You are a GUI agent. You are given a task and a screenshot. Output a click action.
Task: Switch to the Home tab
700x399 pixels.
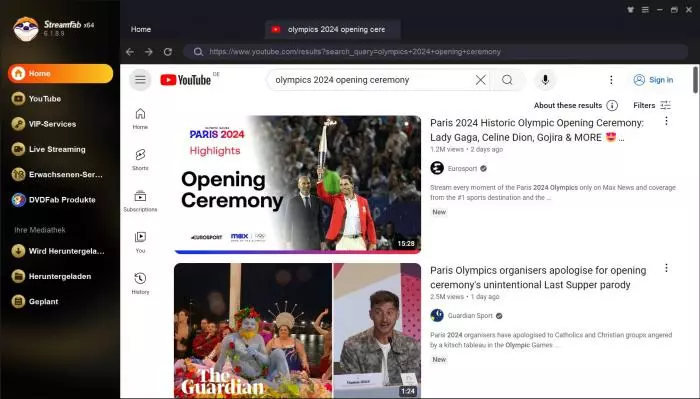(x=141, y=29)
